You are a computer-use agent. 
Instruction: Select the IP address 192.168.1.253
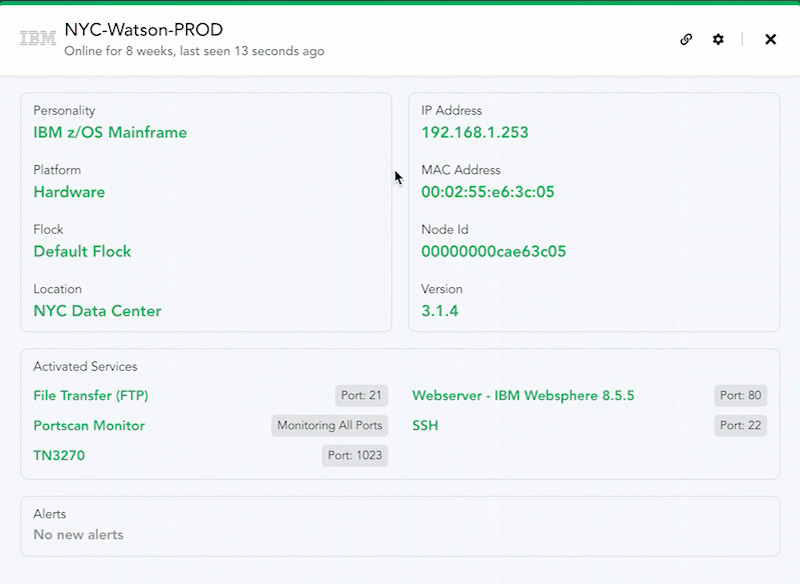pyautogui.click(x=474, y=133)
